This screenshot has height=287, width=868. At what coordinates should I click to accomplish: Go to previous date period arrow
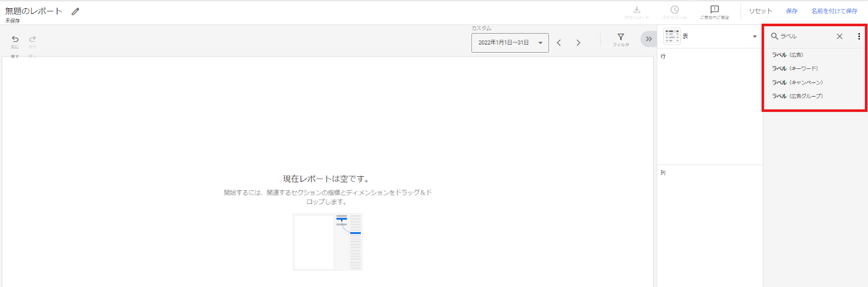click(x=559, y=43)
